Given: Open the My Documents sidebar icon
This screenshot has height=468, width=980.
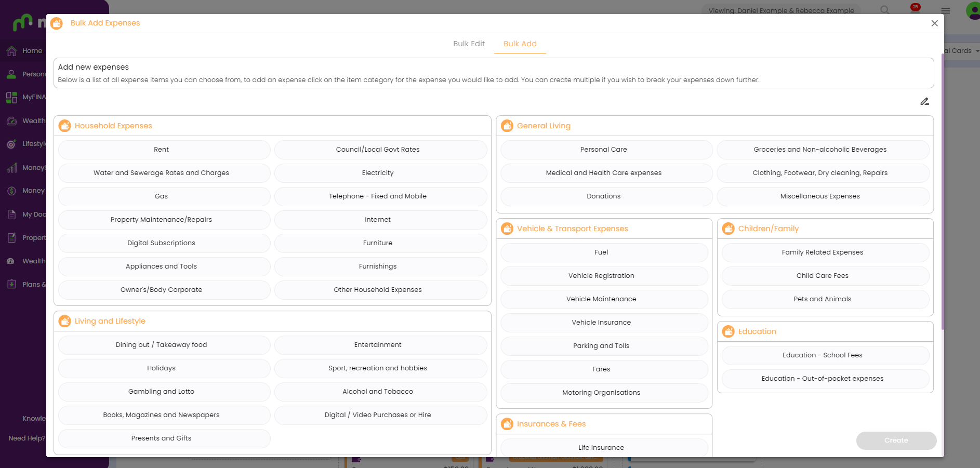Looking at the screenshot, I should point(11,215).
